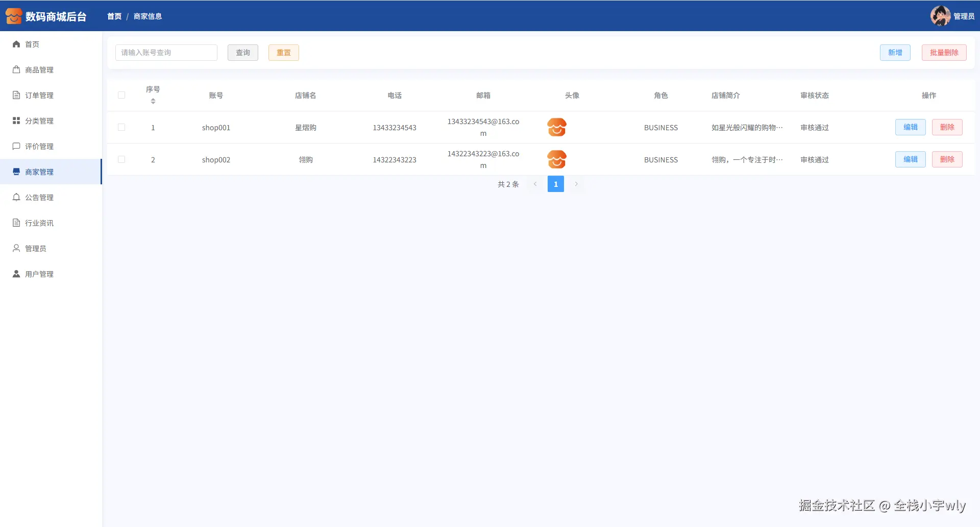Click the 重置 button
Screen dimensions: 980x527
point(284,53)
